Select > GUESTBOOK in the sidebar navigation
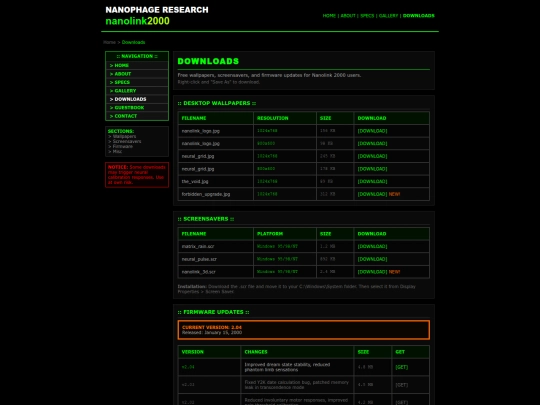The height and width of the screenshot is (405, 540). pos(137,107)
